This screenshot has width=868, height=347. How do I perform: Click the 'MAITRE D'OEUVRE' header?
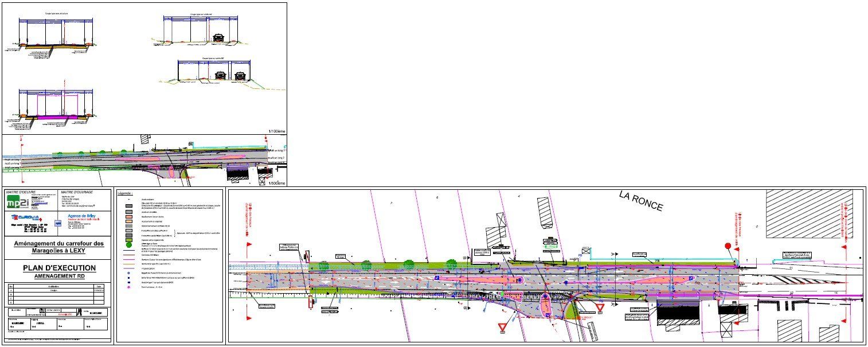click(x=21, y=192)
